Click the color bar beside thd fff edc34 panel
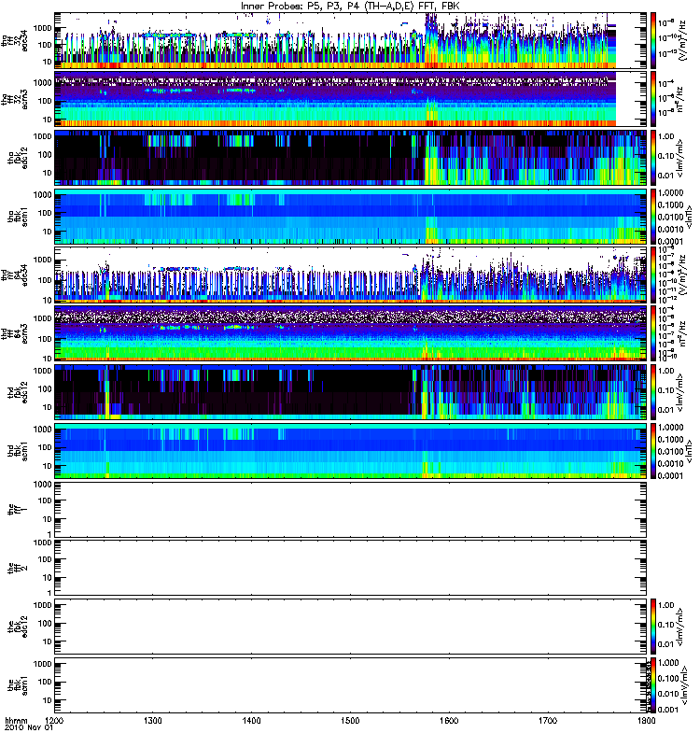The width and height of the screenshot is (700, 747). 653,275
